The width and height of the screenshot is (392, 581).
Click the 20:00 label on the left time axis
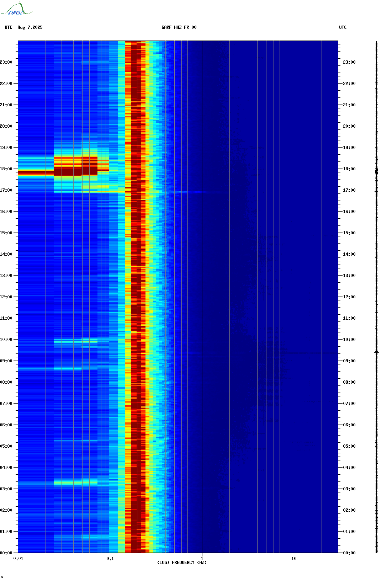tap(6, 126)
